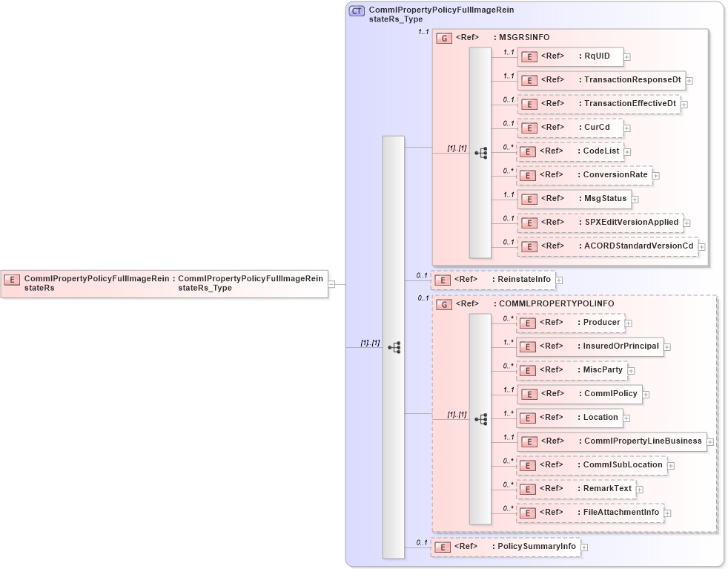Image resolution: width=728 pixels, height=569 pixels.
Task: Click the E icon of the Producer element
Action: [529, 323]
